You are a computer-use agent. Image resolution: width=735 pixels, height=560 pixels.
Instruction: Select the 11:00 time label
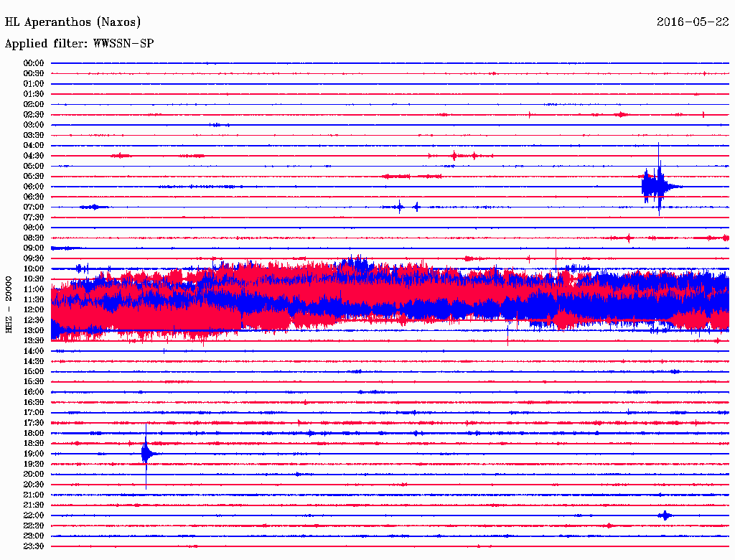click(34, 289)
